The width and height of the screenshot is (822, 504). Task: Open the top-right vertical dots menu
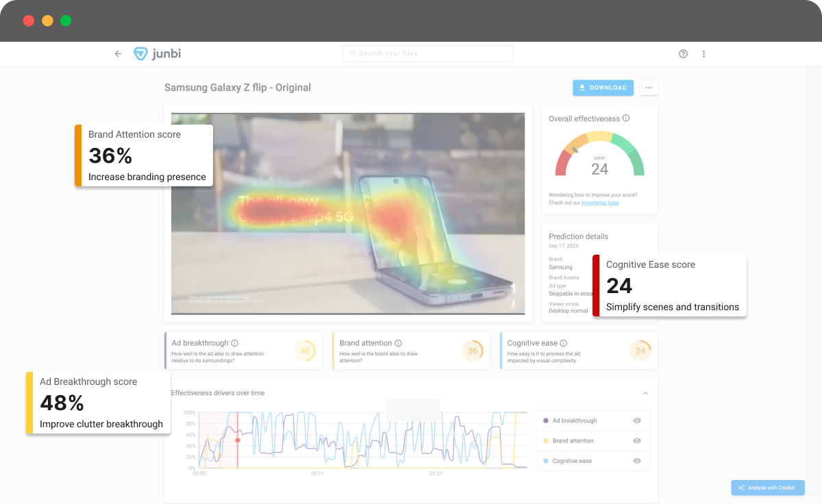tap(703, 53)
